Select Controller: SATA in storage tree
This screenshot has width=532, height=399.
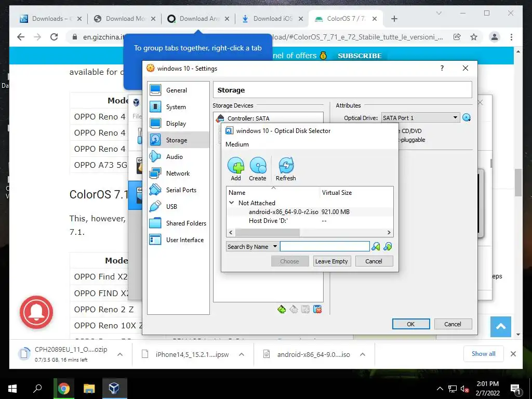(248, 118)
